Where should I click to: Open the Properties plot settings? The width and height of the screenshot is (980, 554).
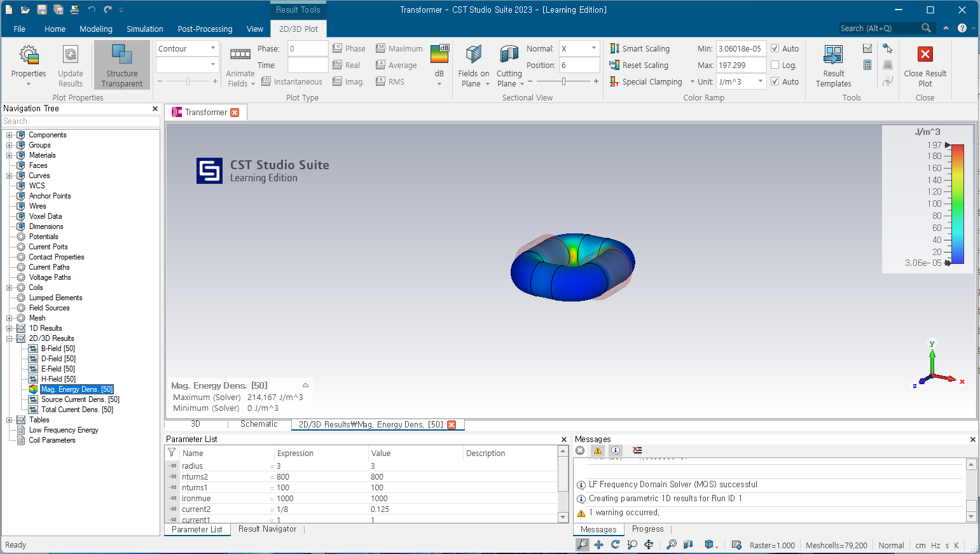[x=29, y=65]
